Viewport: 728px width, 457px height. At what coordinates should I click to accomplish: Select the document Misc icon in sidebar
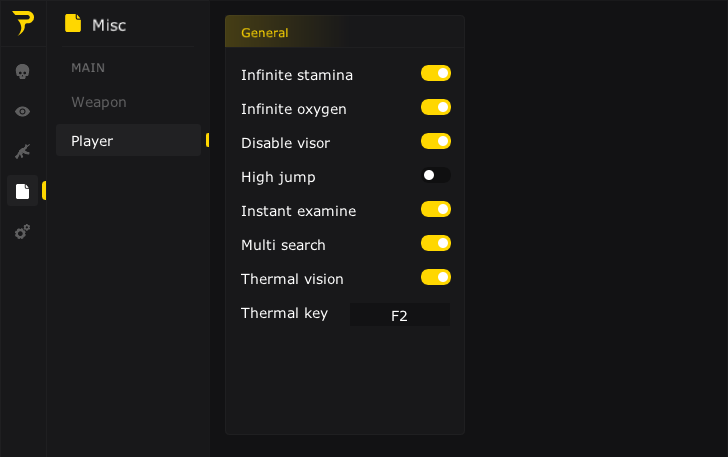pos(23,191)
